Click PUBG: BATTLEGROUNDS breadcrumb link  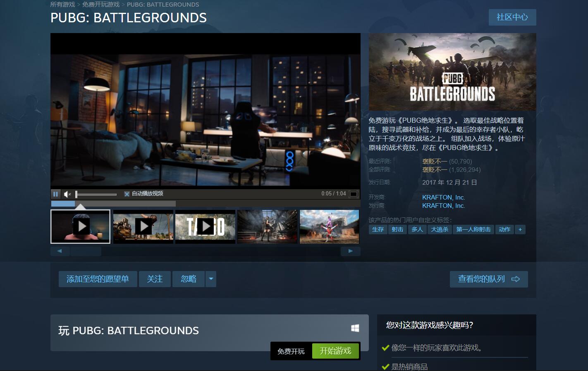[163, 5]
